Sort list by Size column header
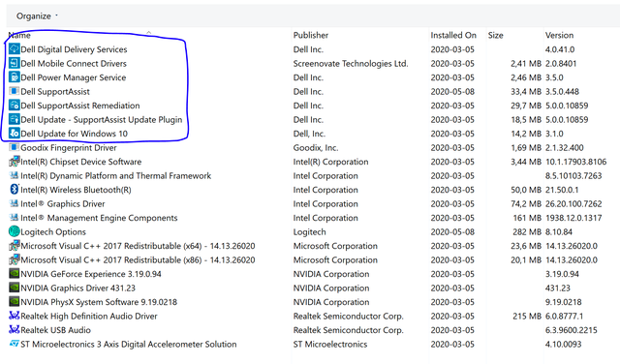 pos(495,35)
